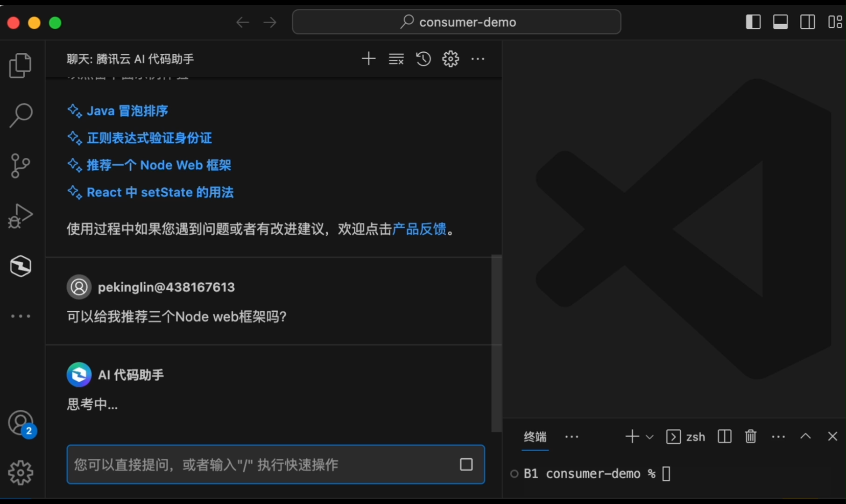Screen dimensions: 846x504
Task: Switch to the 终端 tab
Action: click(x=535, y=437)
